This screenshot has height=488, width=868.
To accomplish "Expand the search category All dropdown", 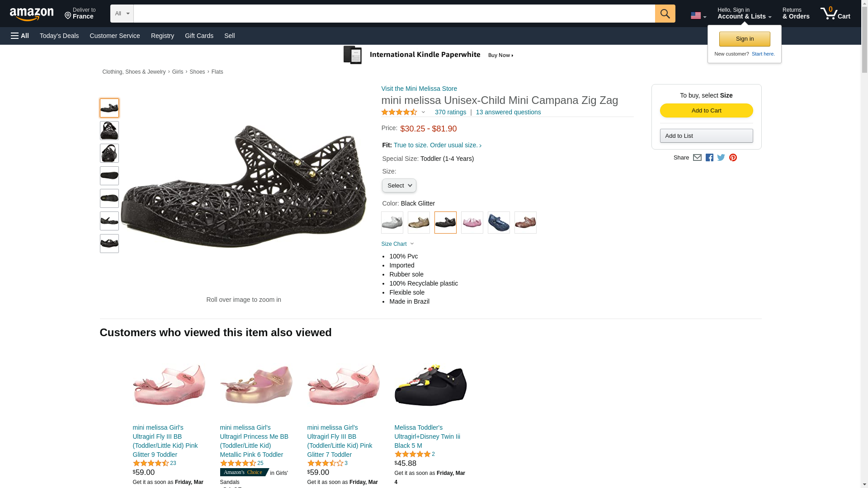I will click(122, 14).
